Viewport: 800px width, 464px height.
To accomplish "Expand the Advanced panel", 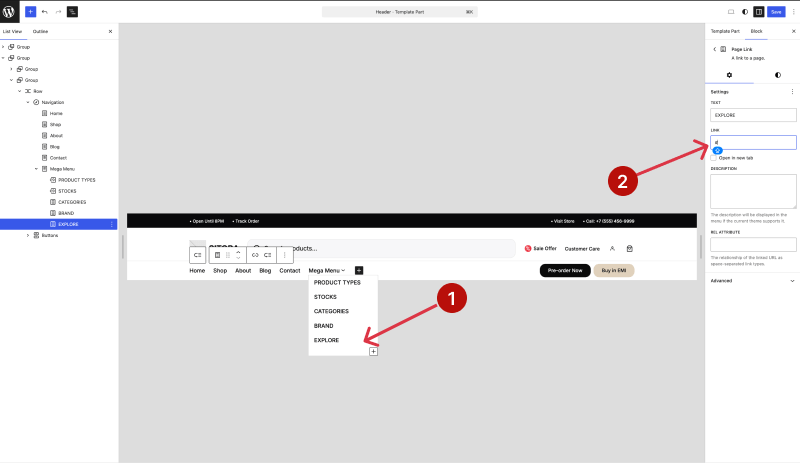I will pos(753,281).
